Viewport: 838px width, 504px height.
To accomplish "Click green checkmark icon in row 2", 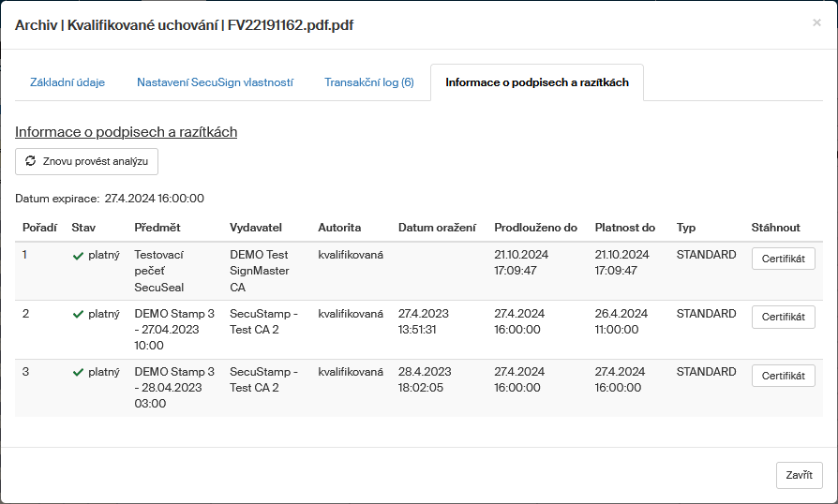I will coord(78,315).
